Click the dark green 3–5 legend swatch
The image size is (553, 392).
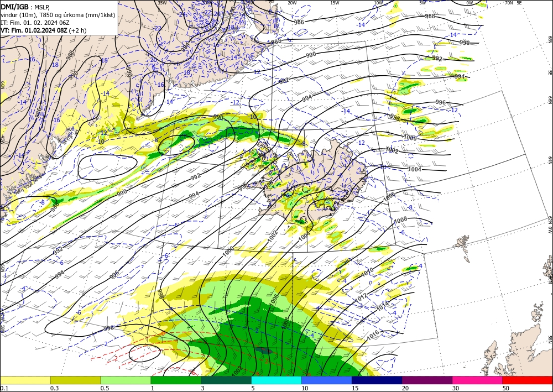[226, 380]
